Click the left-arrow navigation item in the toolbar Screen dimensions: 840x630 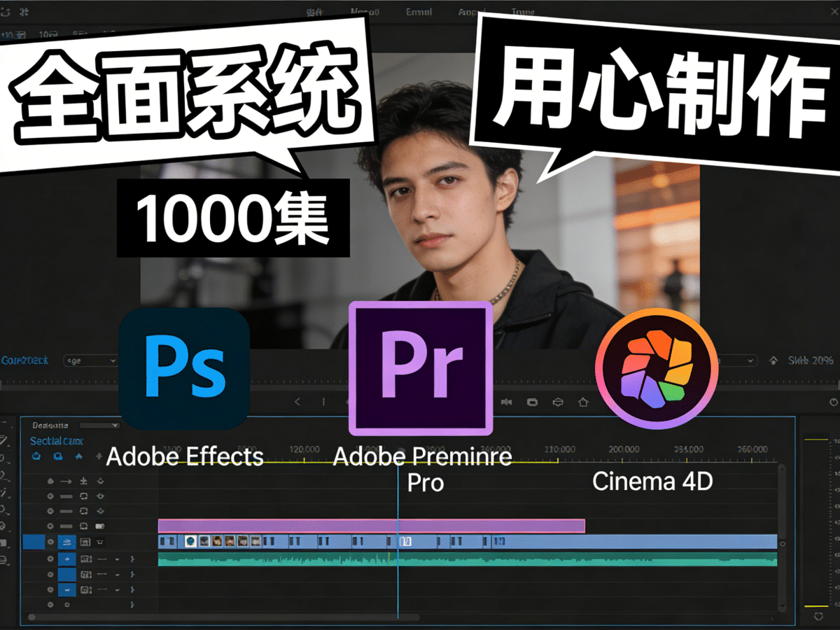[297, 401]
